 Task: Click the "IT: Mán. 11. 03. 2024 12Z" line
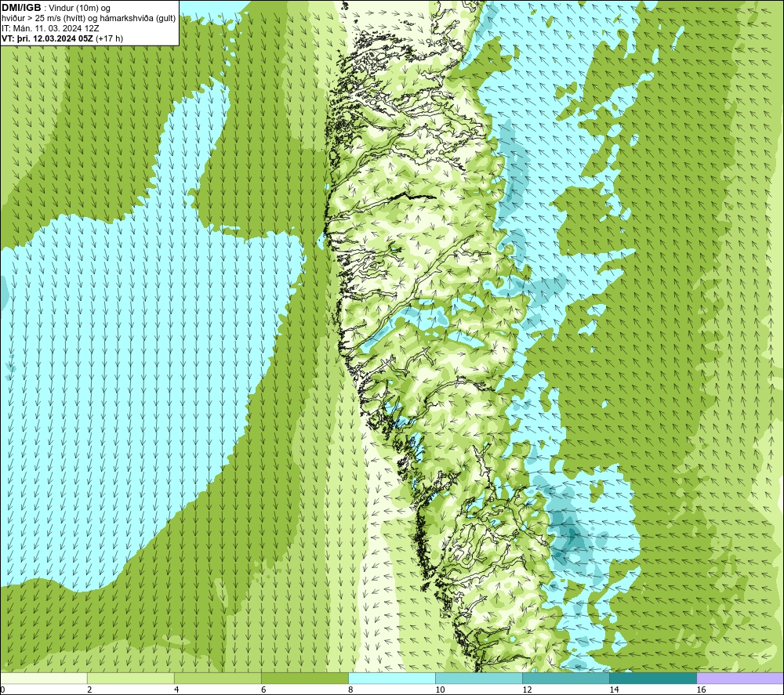50,28
